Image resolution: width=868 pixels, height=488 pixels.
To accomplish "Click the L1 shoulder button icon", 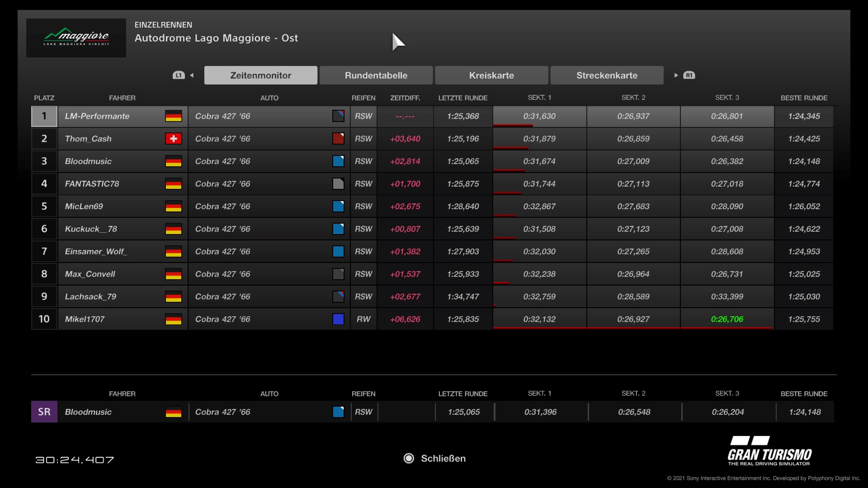I will click(179, 75).
